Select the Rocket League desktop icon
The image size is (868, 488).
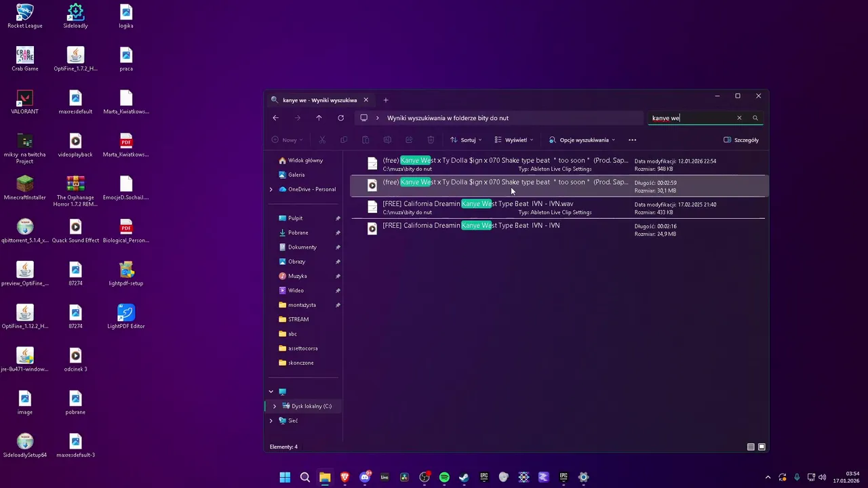[25, 17]
